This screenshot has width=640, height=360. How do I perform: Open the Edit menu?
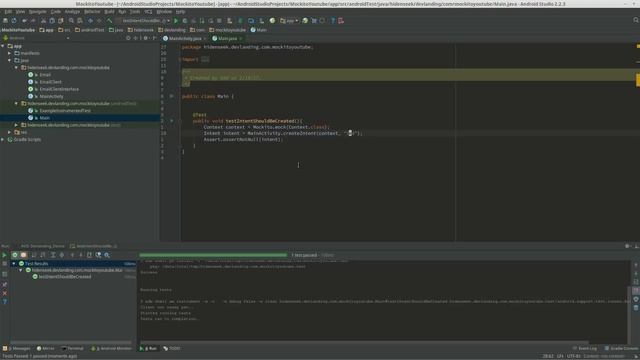8,12
